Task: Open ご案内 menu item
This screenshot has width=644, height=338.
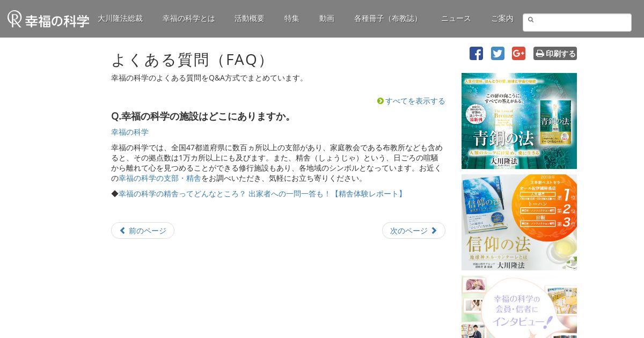Action: 502,19
